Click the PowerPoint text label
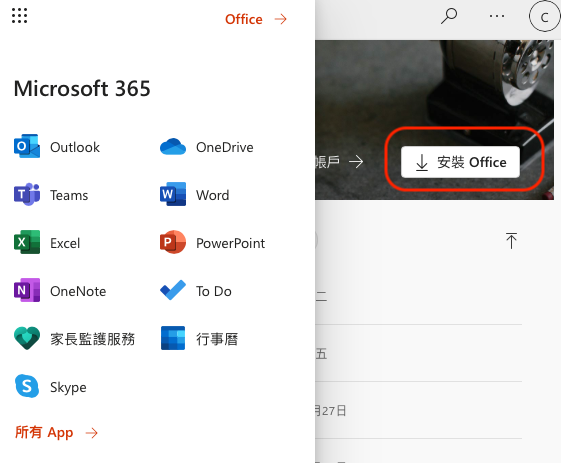The width and height of the screenshot is (561, 463). pos(230,243)
